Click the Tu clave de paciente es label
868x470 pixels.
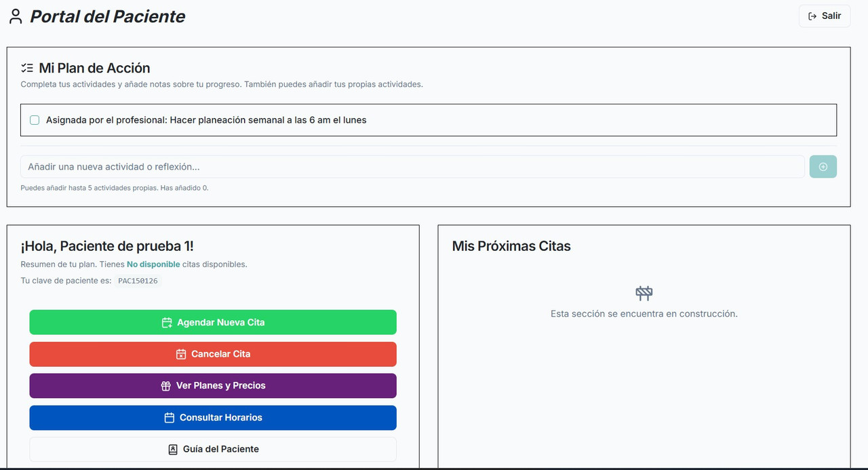[66, 281]
